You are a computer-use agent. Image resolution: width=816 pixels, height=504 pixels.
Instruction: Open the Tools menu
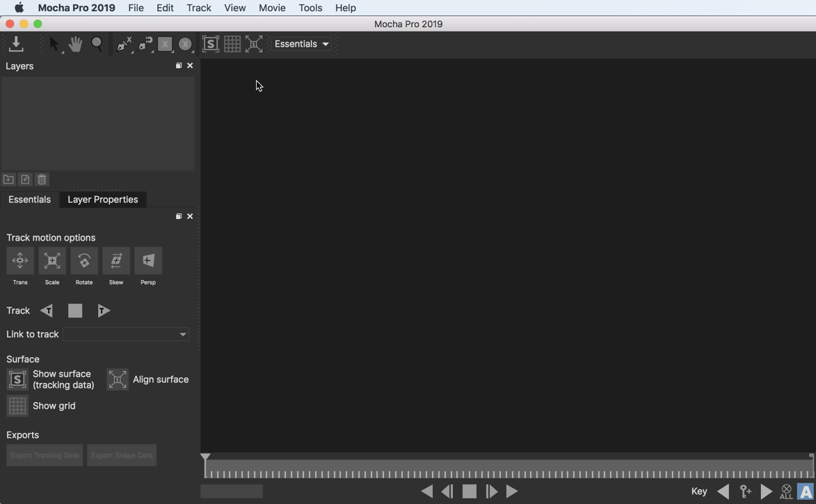(310, 8)
